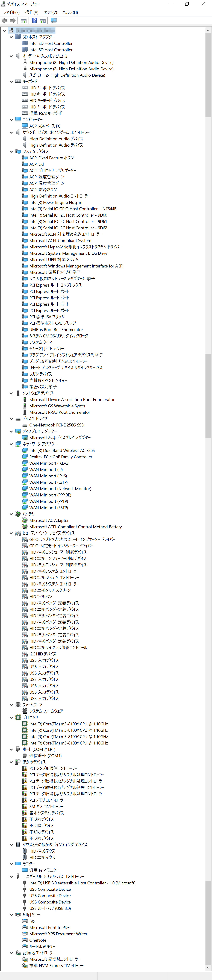
Task: Select Intel(R) Power Engine Plug-in
Action: (x=56, y=202)
